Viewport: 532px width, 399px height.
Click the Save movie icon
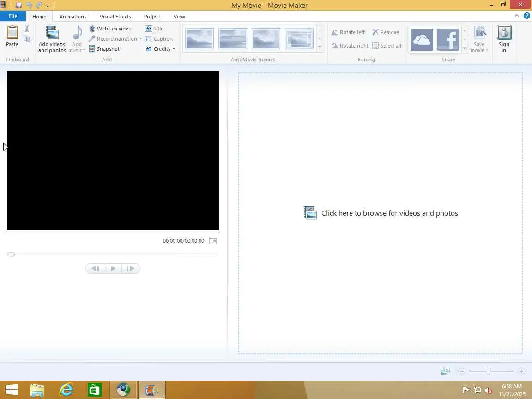pos(480,33)
